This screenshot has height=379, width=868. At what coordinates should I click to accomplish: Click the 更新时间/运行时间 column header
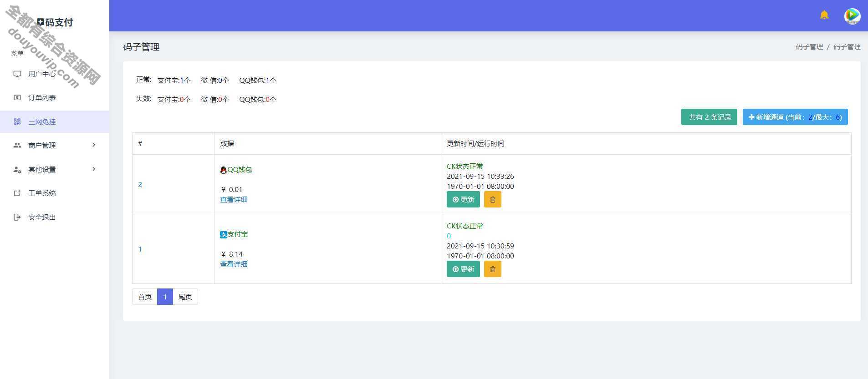475,143
